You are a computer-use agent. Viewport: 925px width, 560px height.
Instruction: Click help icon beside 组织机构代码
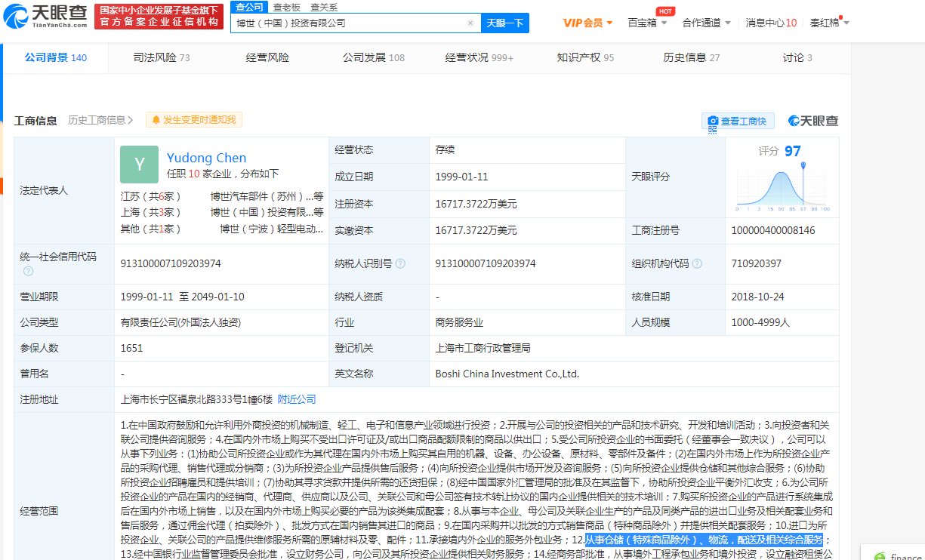click(x=697, y=263)
